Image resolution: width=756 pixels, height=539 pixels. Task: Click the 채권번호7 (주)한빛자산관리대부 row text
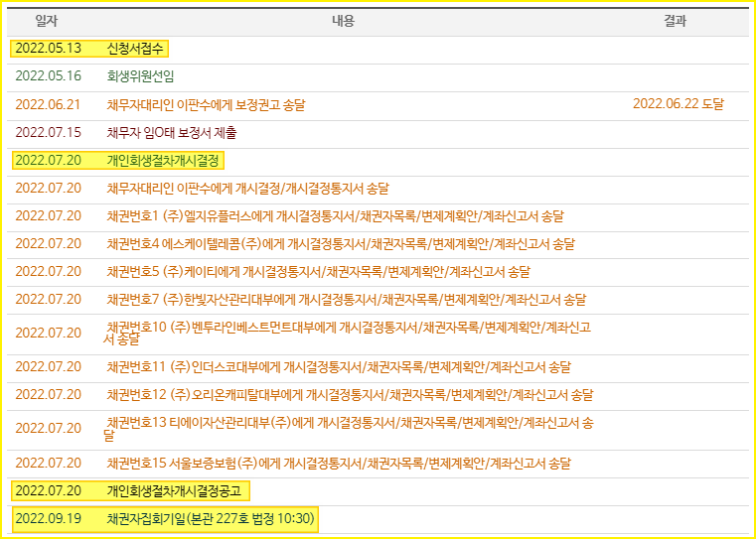coord(346,300)
